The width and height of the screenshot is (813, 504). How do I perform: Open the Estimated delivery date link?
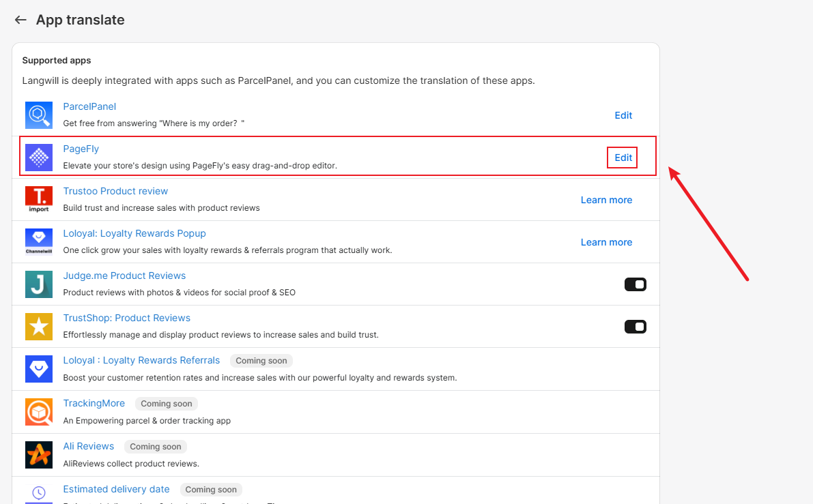click(x=116, y=490)
